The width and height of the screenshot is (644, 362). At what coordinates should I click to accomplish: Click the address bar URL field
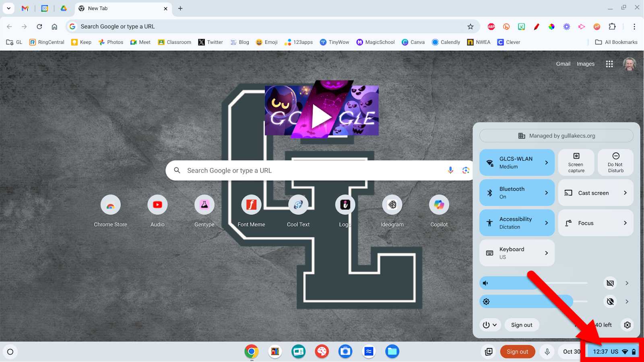pyautogui.click(x=266, y=27)
